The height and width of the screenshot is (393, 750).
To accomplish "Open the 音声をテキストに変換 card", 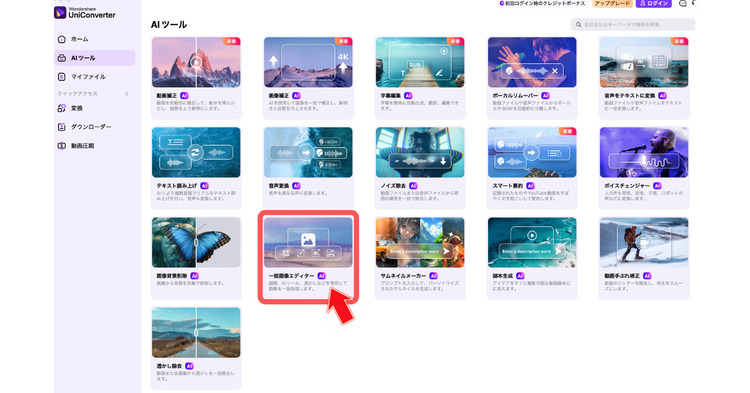I will 644,77.
